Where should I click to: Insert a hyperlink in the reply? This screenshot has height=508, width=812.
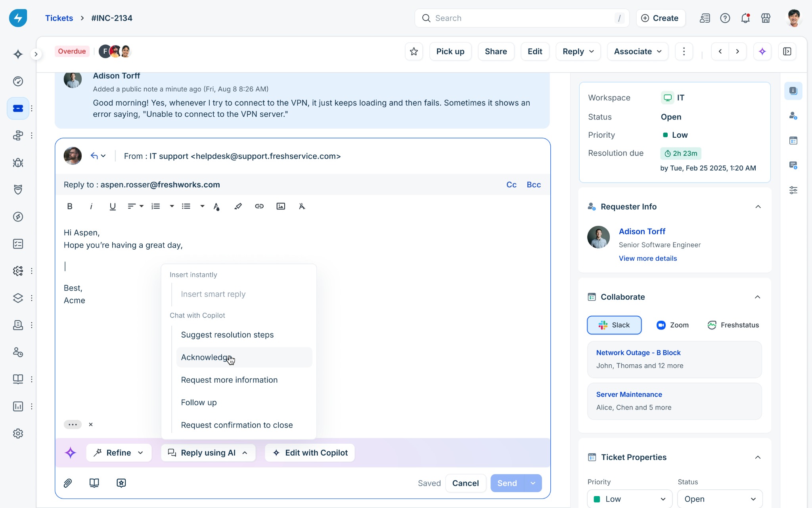[259, 206]
